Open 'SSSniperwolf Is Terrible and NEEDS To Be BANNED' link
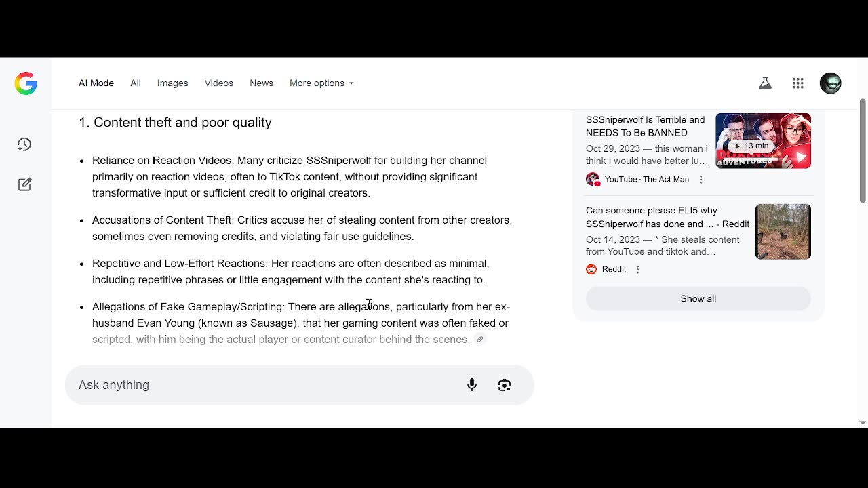 [x=646, y=126]
